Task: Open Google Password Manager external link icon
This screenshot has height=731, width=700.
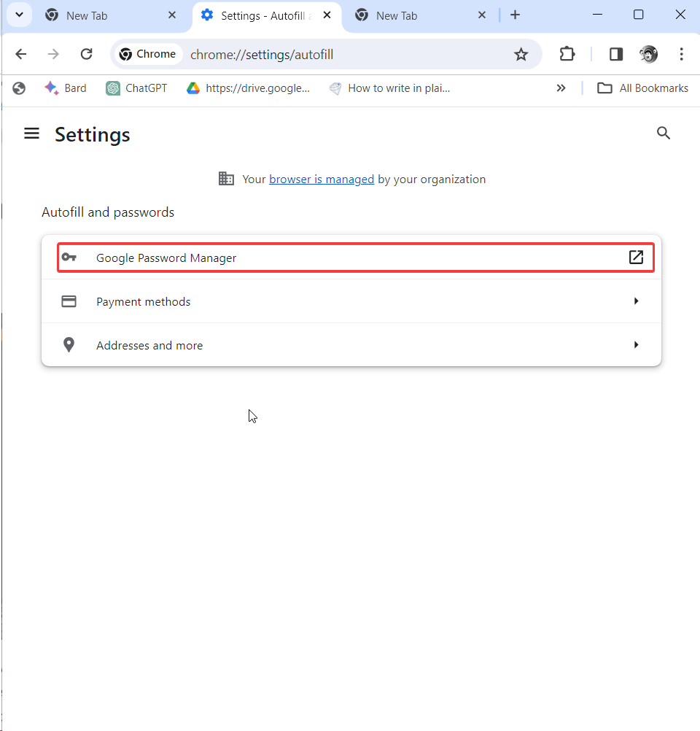Action: pos(636,257)
